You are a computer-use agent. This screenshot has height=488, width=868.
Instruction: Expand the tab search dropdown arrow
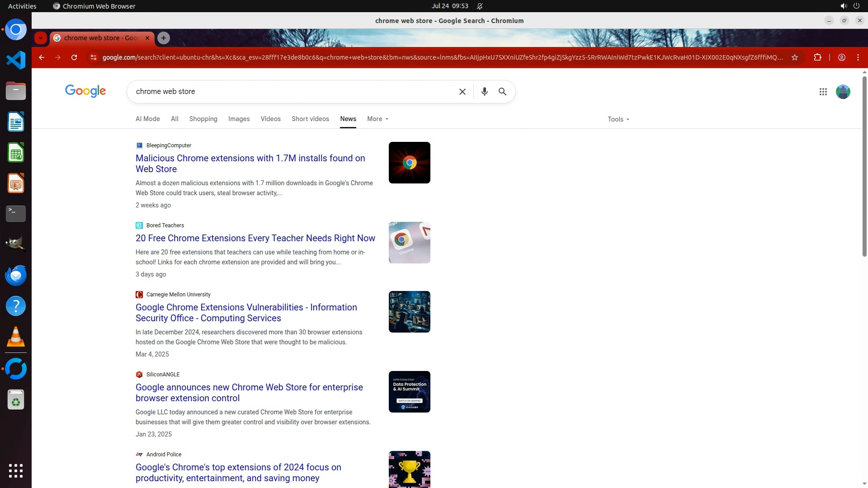pos(41,38)
